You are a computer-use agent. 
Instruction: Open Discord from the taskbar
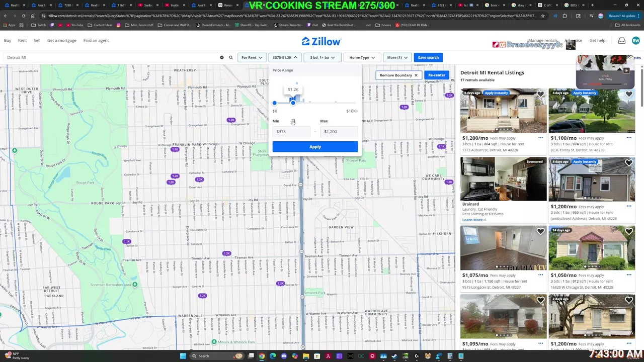284,356
